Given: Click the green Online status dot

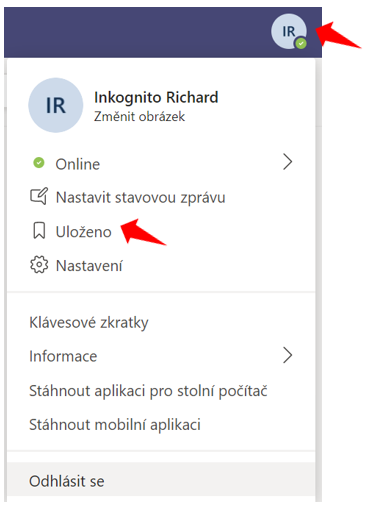Looking at the screenshot, I should click(x=39, y=163).
